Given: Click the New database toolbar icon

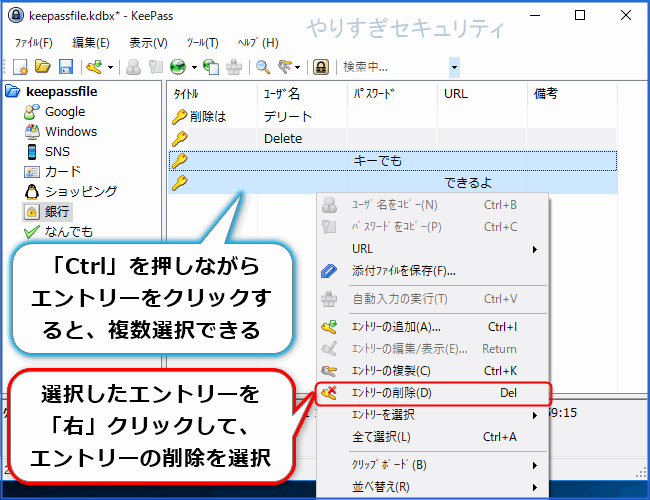Looking at the screenshot, I should 20,67.
